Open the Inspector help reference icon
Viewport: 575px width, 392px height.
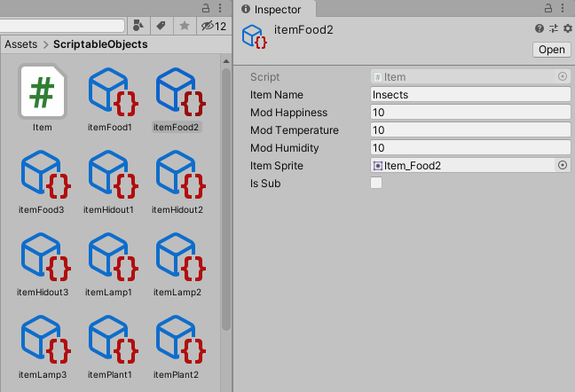tap(540, 28)
